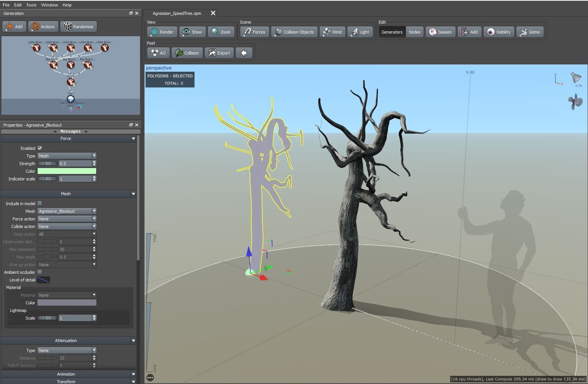Screen dimensions: 588x384
Task: Click the Export button
Action: click(219, 53)
